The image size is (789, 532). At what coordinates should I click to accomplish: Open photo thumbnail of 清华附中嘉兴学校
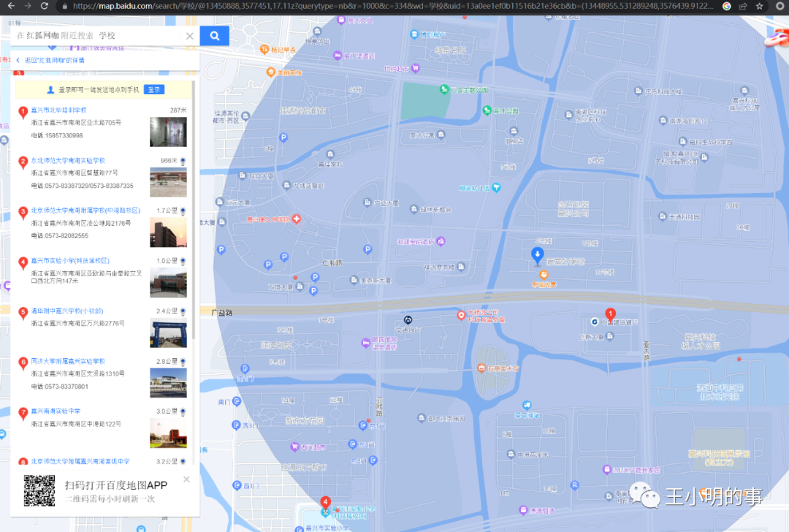(x=168, y=332)
